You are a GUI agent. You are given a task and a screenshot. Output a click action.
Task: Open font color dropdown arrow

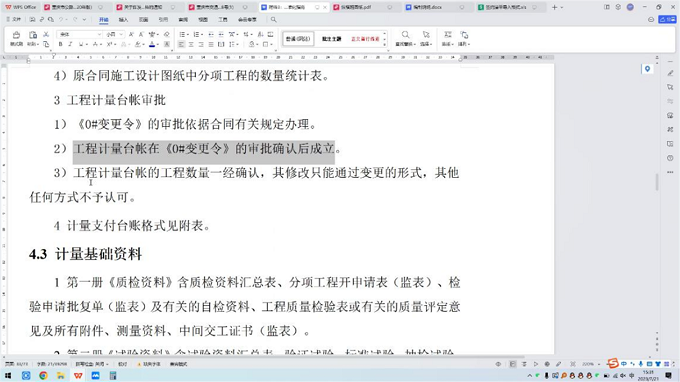click(157, 44)
